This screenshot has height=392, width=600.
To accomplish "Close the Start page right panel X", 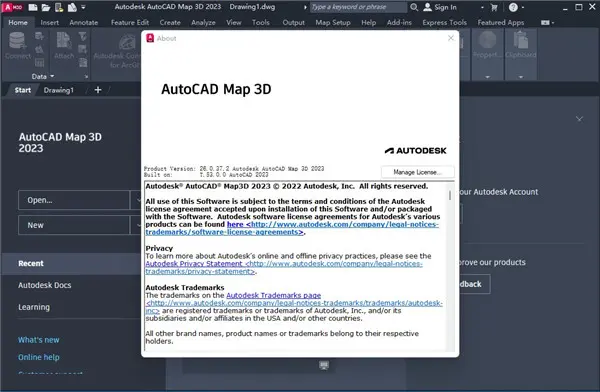I will 579,119.
